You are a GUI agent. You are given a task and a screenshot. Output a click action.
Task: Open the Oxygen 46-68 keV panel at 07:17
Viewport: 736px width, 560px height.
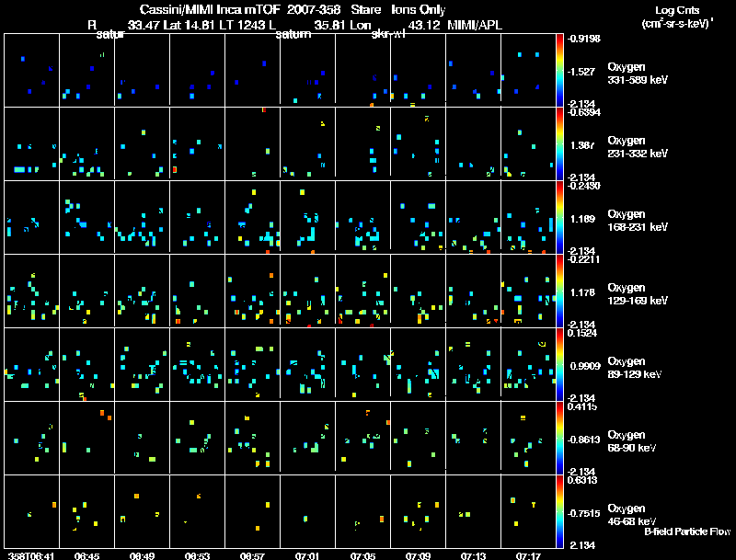tap(528, 511)
